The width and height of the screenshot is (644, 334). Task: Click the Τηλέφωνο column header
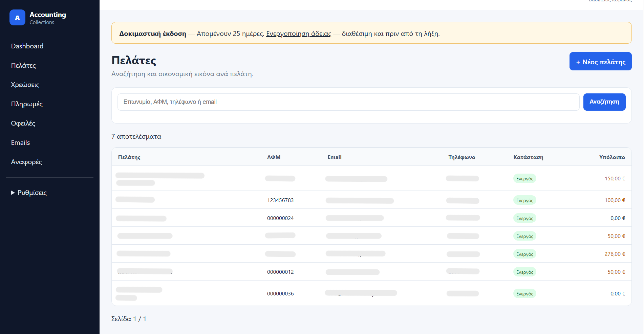click(x=461, y=157)
